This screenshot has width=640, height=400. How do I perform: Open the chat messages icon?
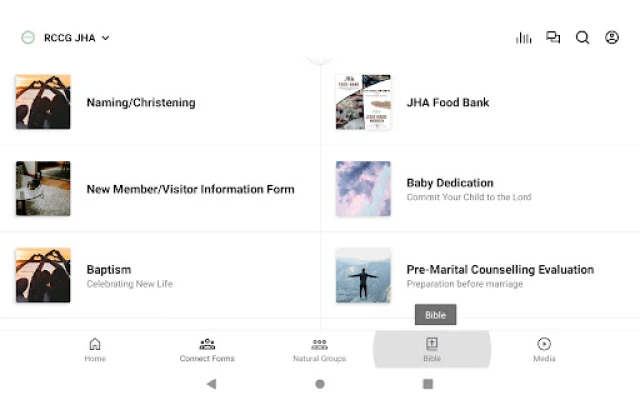tap(553, 38)
